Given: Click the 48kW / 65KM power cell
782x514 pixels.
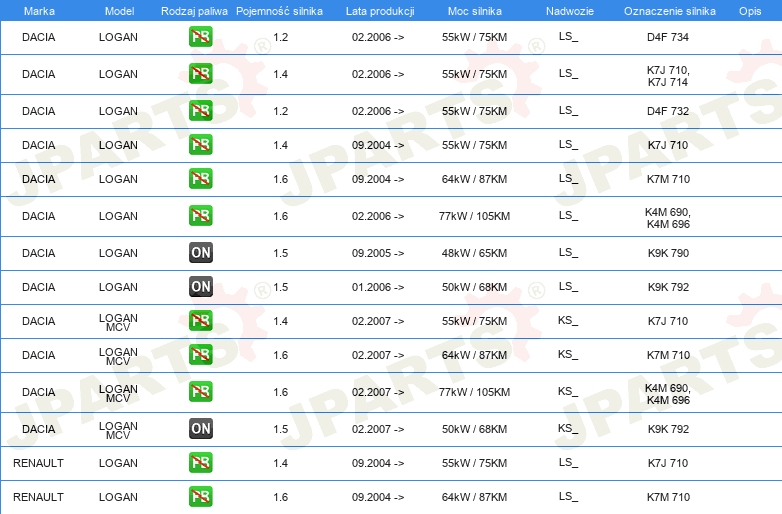Looking at the screenshot, I should (474, 253).
